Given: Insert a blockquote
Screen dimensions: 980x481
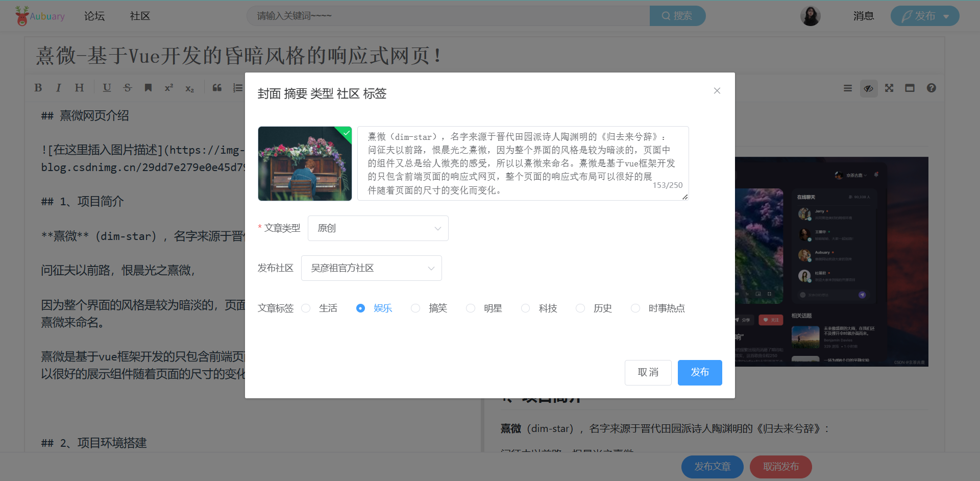Looking at the screenshot, I should point(216,87).
